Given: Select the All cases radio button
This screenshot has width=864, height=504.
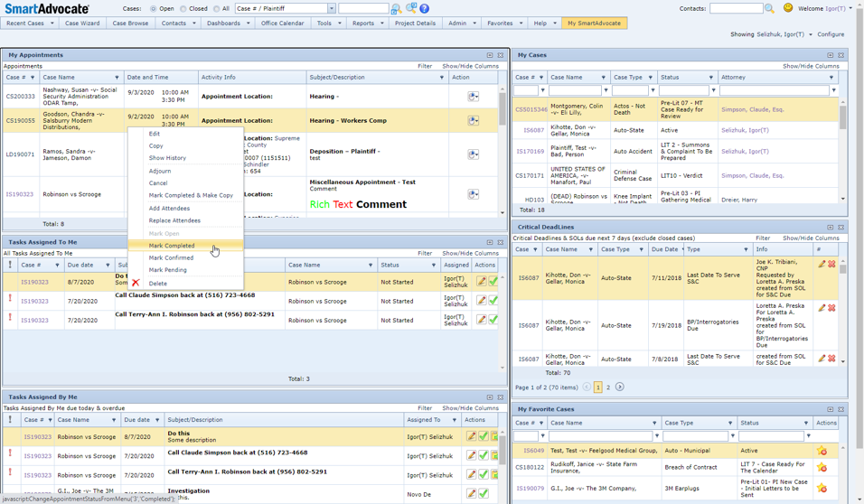Looking at the screenshot, I should 217,9.
